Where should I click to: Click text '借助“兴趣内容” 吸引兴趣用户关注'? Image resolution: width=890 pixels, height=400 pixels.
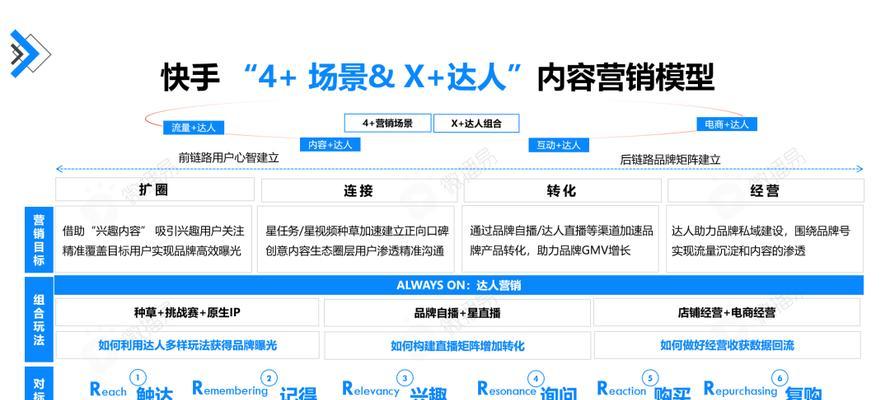coord(153,231)
